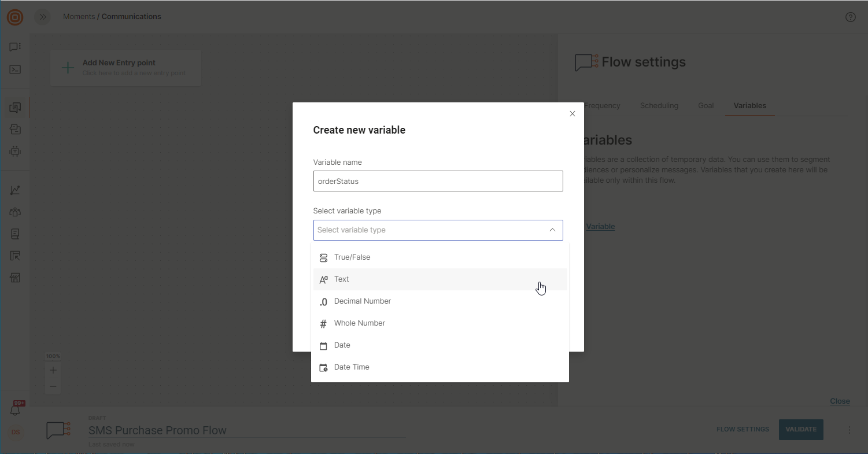The image size is (868, 454).
Task: Switch to the Scheduling tab
Action: point(659,105)
